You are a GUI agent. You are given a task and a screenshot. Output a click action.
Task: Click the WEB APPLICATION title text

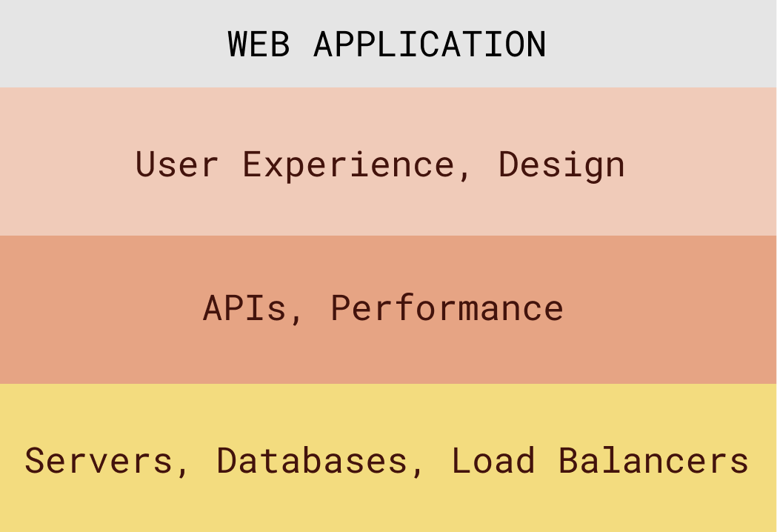pos(387,44)
